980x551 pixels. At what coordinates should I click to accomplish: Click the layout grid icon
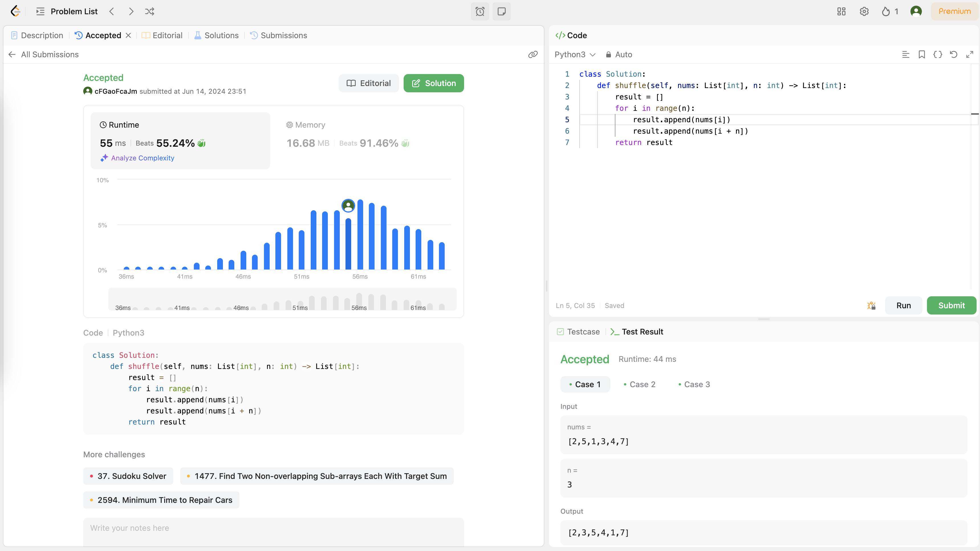[x=841, y=11]
